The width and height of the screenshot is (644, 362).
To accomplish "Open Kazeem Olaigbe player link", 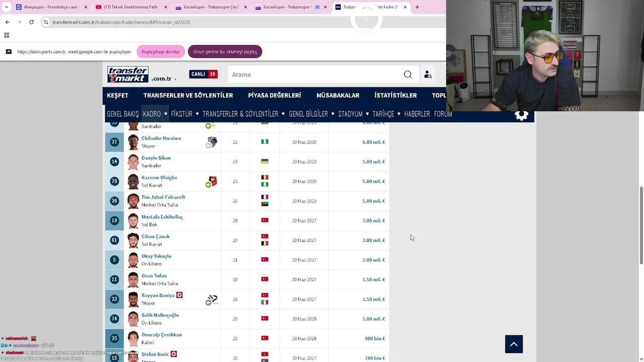I will [159, 177].
